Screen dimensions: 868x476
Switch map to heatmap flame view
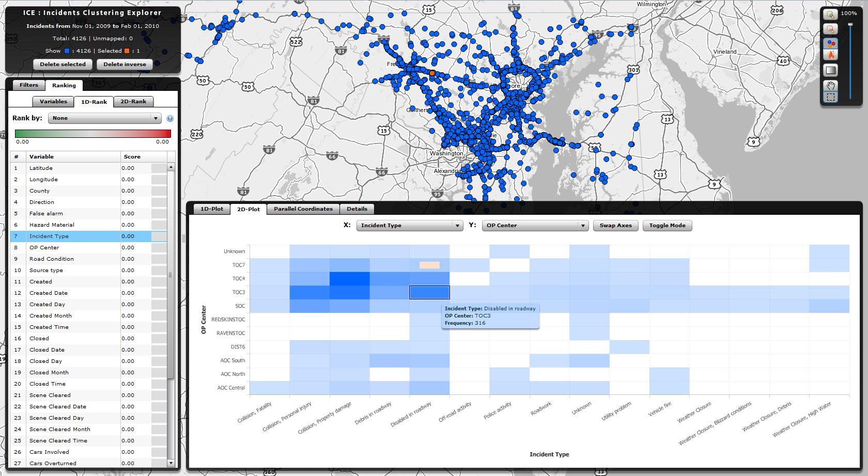click(830, 55)
